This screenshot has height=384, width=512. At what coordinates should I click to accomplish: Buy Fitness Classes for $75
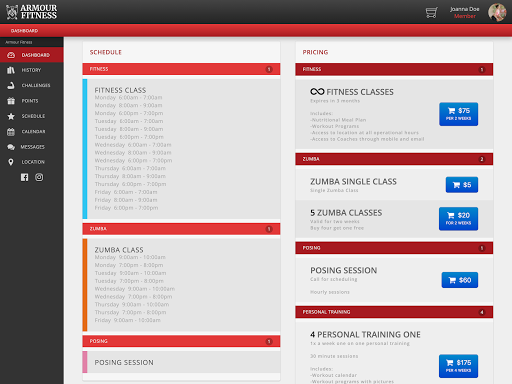[458, 114]
